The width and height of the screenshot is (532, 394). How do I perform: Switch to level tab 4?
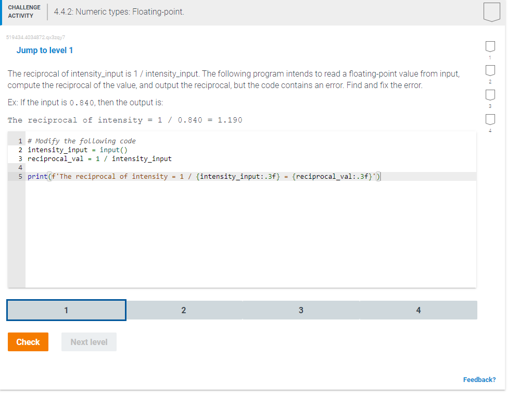418,310
